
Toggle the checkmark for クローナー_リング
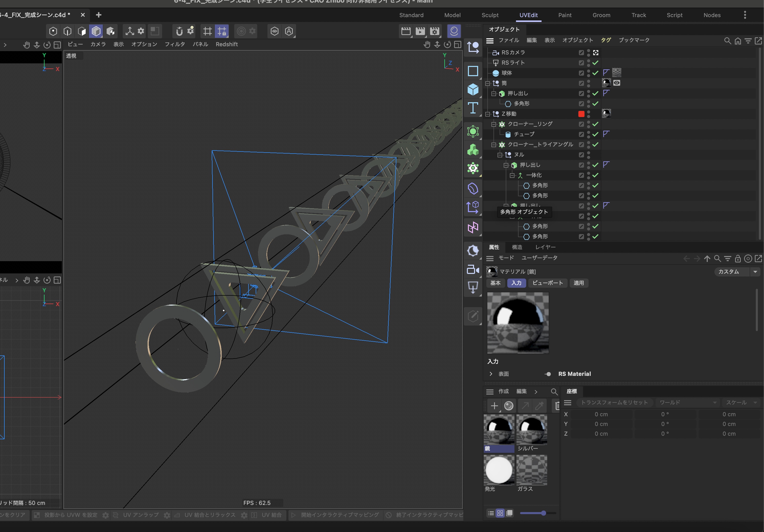595,124
